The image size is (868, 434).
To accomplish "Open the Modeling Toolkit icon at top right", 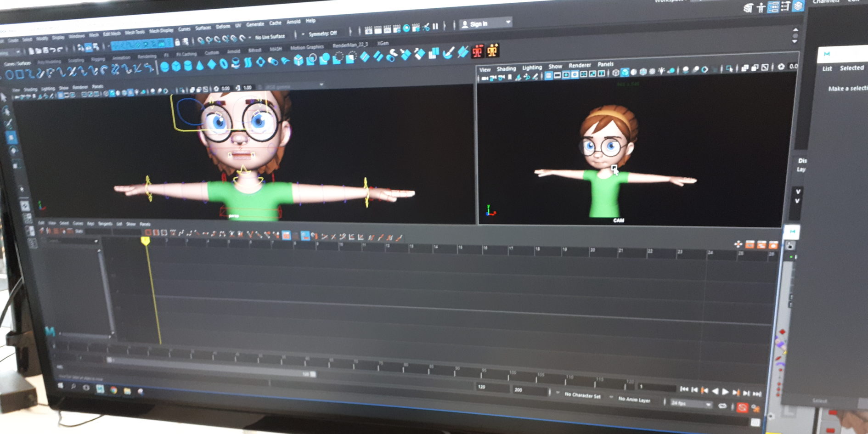I will click(x=749, y=7).
